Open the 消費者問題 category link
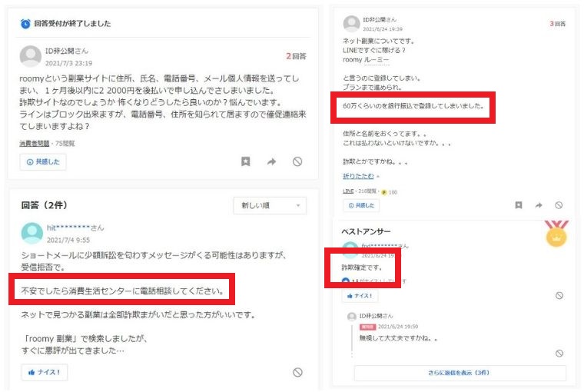584x392 pixels. tap(35, 144)
